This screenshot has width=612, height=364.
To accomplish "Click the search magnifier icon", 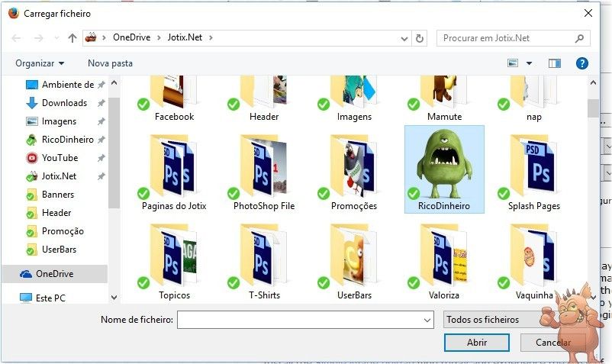I will (x=580, y=38).
